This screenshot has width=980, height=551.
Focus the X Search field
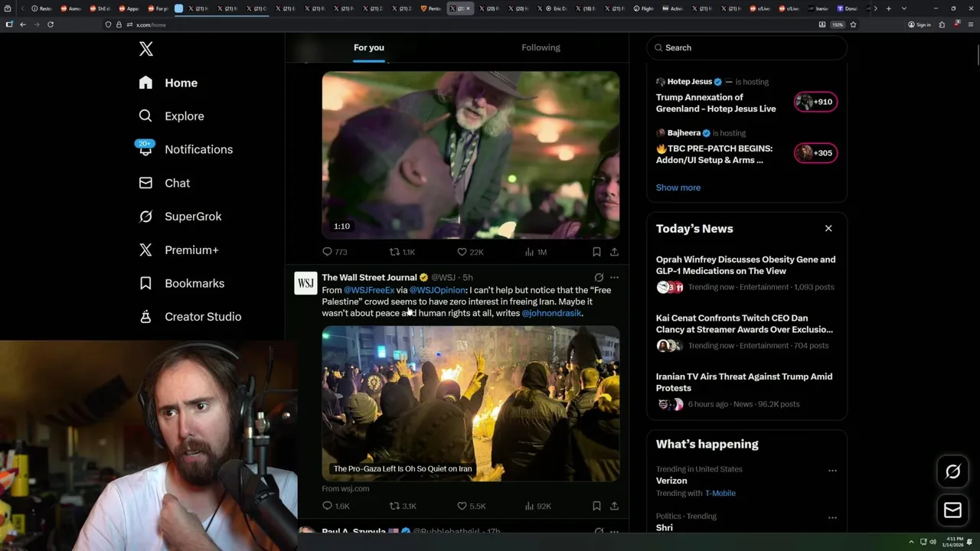(747, 47)
